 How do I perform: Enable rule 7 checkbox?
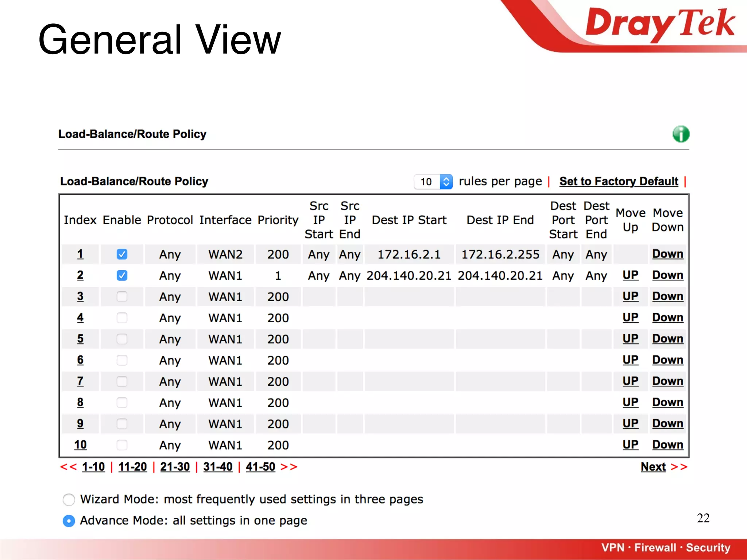pos(122,381)
